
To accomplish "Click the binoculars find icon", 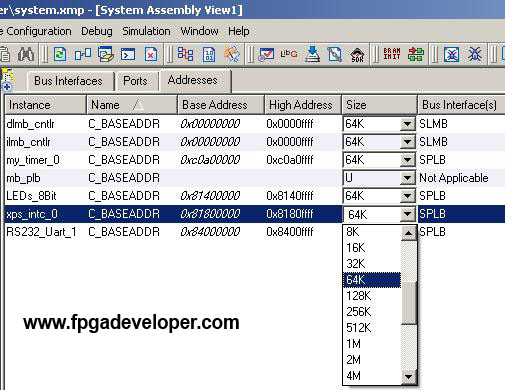I will point(26,54).
